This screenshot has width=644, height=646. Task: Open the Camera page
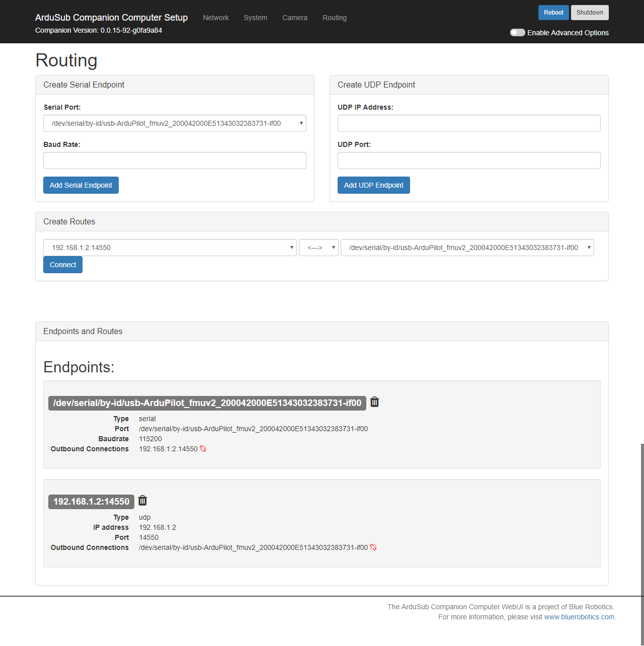[x=294, y=18]
